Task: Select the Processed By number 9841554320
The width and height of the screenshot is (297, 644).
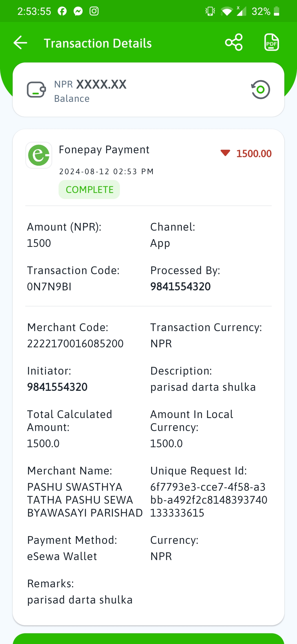Action: click(x=180, y=286)
